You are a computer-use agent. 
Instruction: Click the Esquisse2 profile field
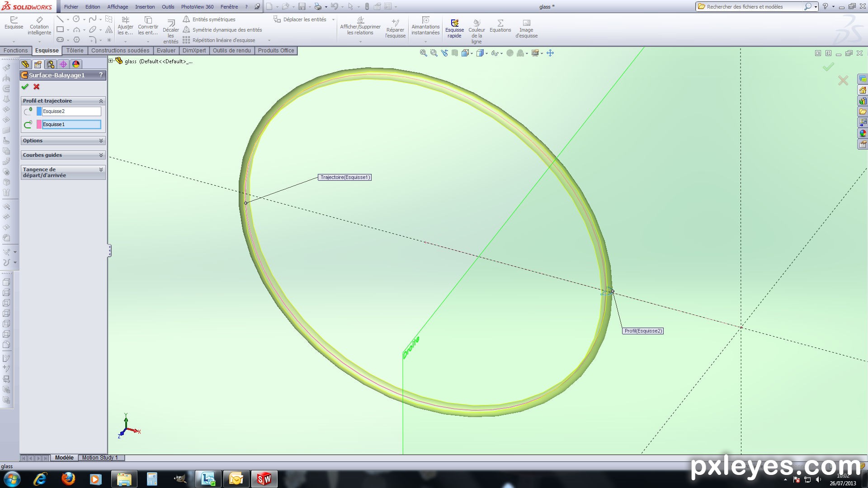71,111
